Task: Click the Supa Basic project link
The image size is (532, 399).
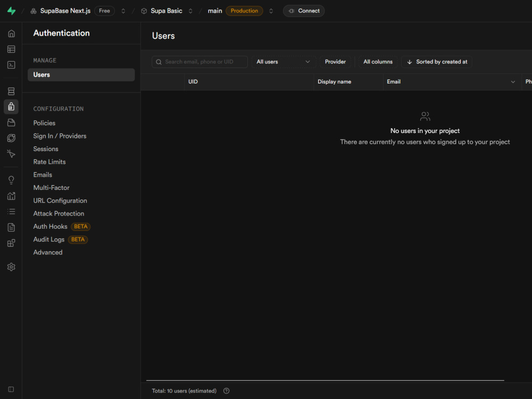Action: pyautogui.click(x=166, y=11)
